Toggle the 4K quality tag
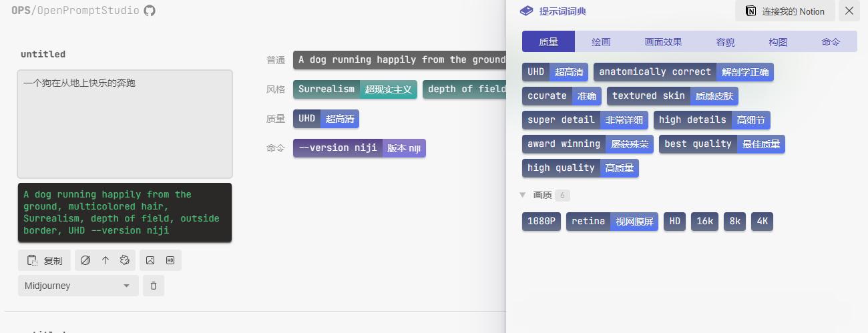 click(x=762, y=222)
